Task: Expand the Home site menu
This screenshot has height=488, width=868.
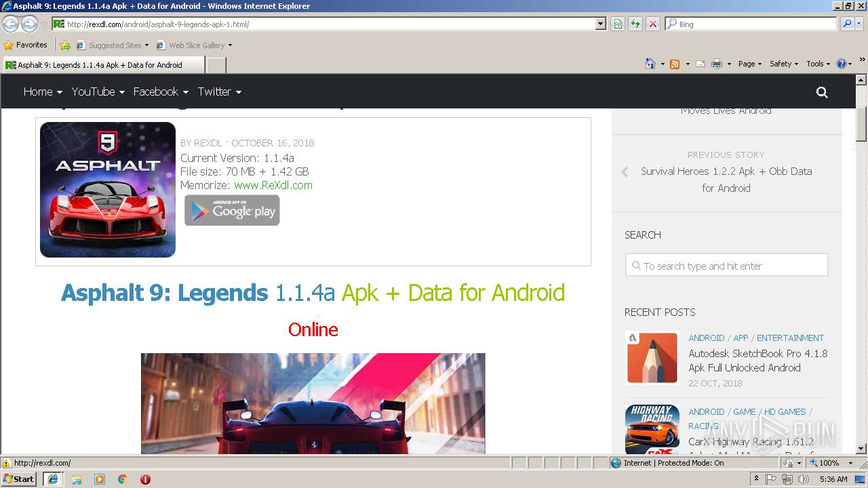Action: (43, 91)
